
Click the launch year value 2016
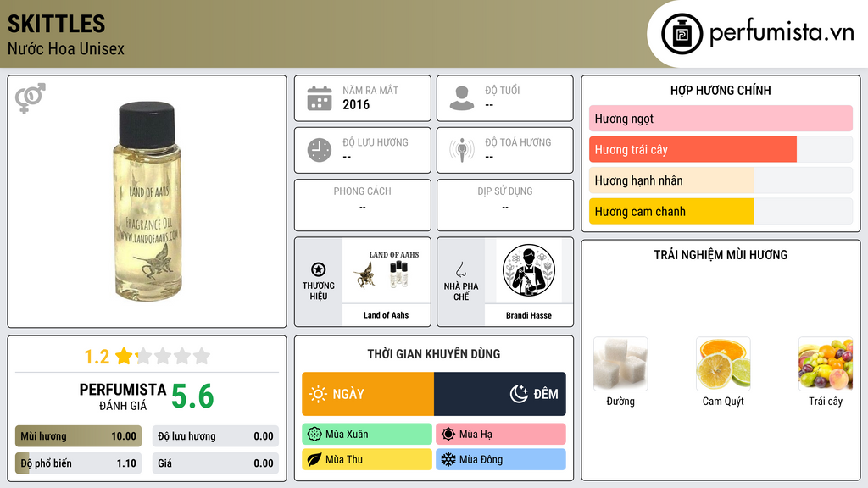tap(356, 104)
